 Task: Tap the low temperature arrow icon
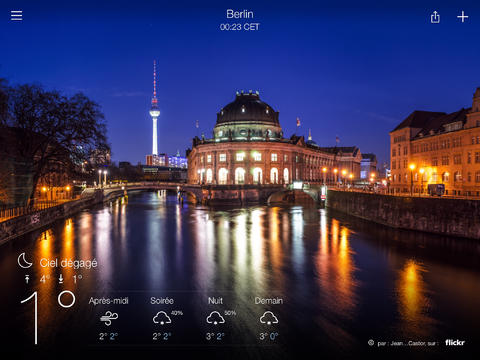coord(61,279)
